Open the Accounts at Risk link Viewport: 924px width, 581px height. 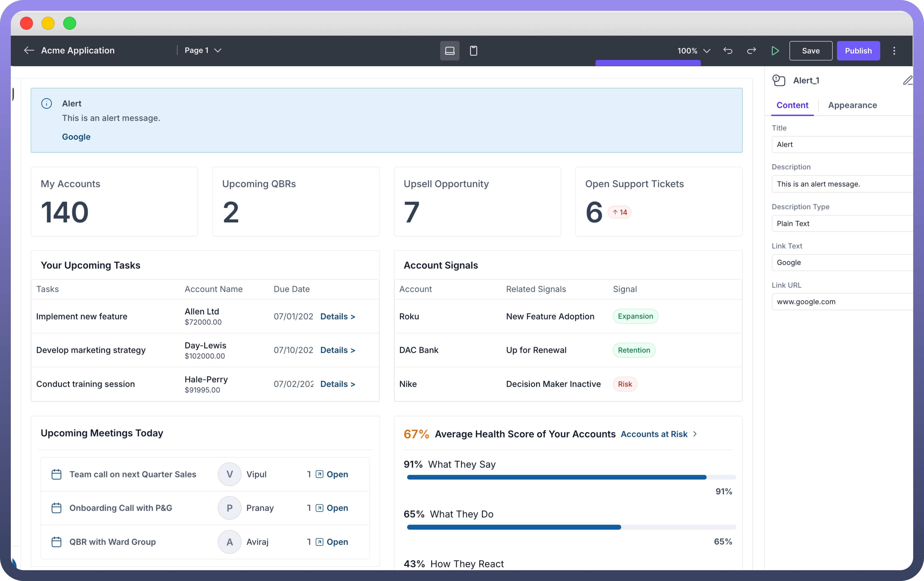654,434
